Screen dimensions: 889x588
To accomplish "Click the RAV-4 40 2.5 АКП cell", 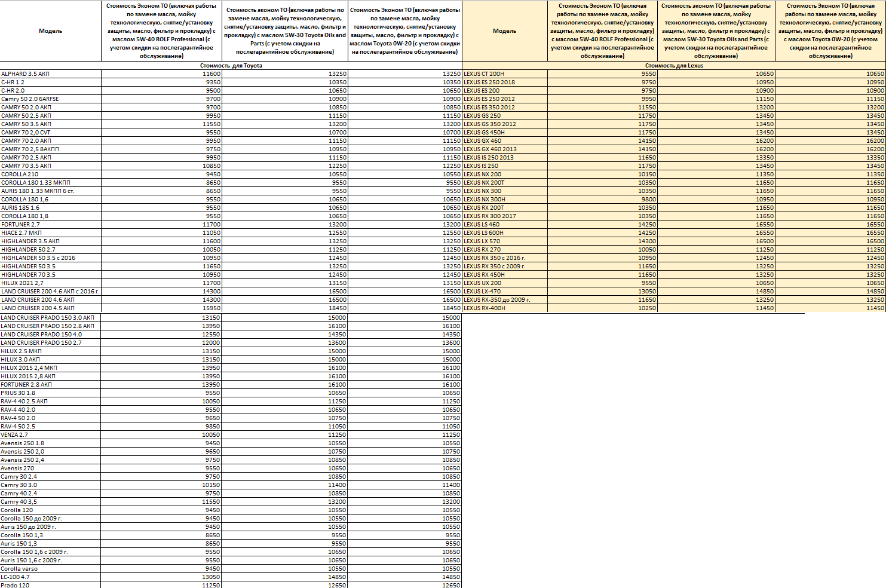I will click(51, 402).
